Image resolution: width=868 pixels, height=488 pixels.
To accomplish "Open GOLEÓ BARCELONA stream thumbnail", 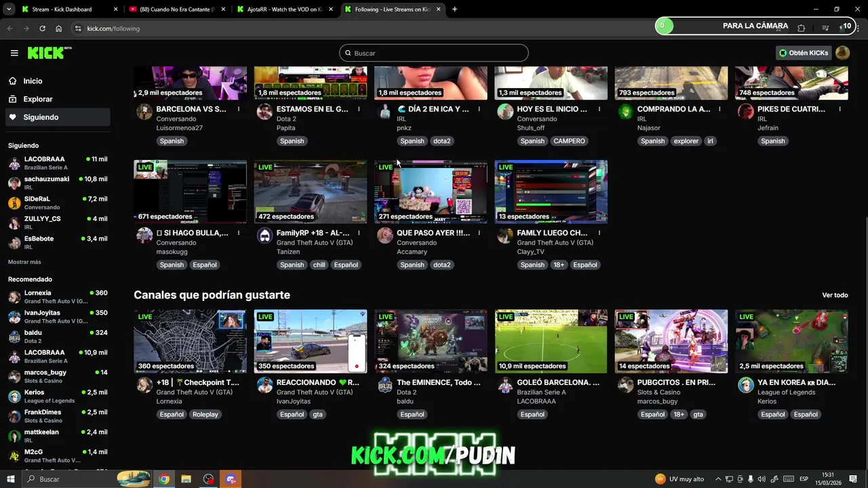I will point(551,341).
